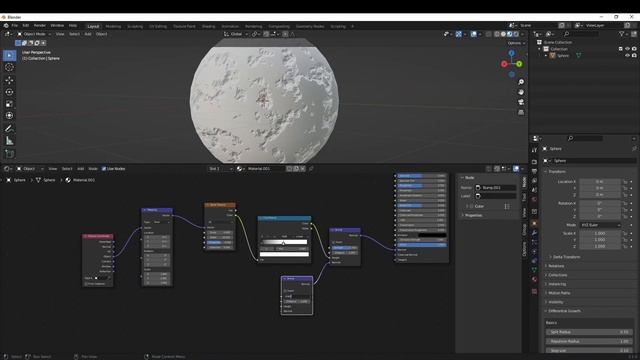This screenshot has height=360, width=640.
Task: Click the pin icon beside material name in node editor
Action: click(311, 169)
